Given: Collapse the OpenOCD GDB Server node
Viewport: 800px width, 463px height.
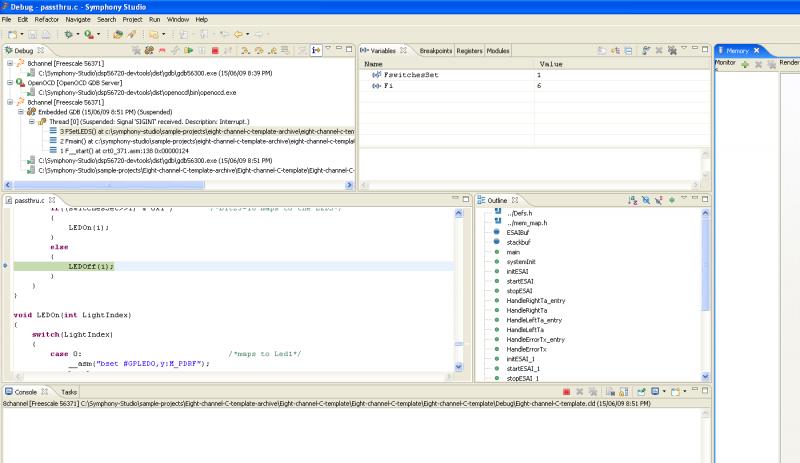Looking at the screenshot, I should click(9, 82).
